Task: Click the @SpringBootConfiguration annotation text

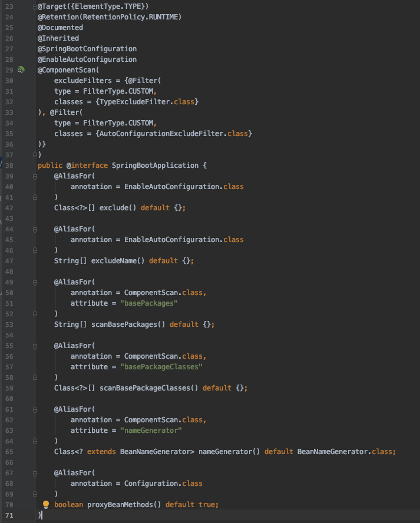Action: coord(87,49)
